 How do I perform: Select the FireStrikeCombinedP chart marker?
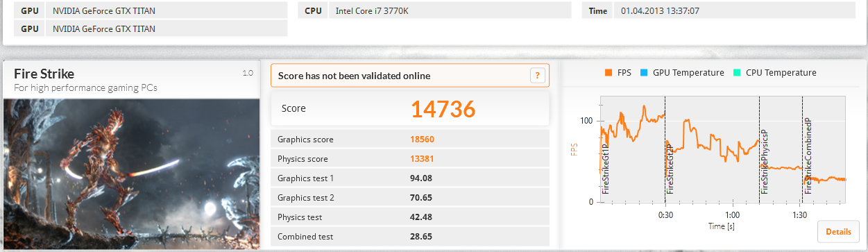point(808,156)
